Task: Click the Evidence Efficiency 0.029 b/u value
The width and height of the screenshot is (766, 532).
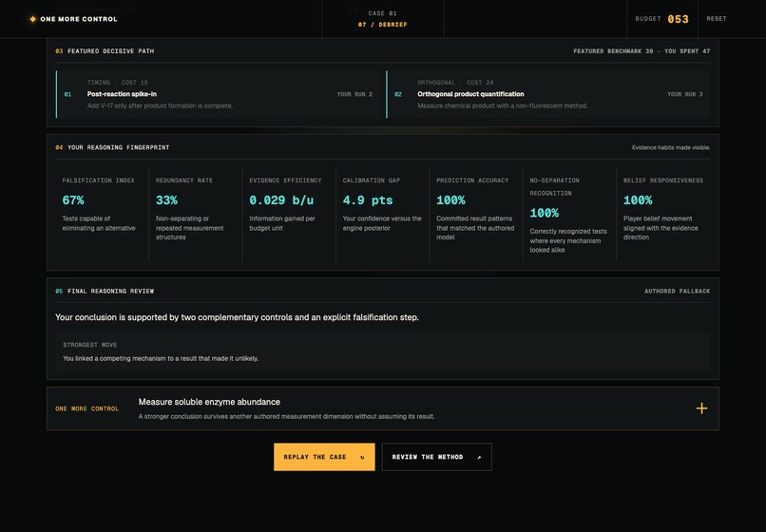Action: [281, 200]
